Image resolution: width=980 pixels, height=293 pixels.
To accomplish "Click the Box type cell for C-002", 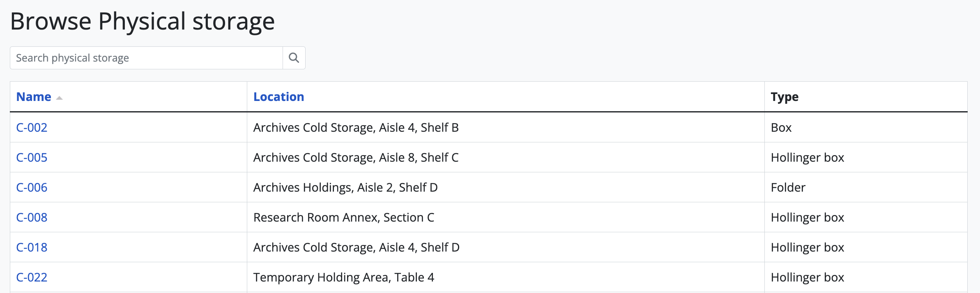I will pyautogui.click(x=781, y=128).
